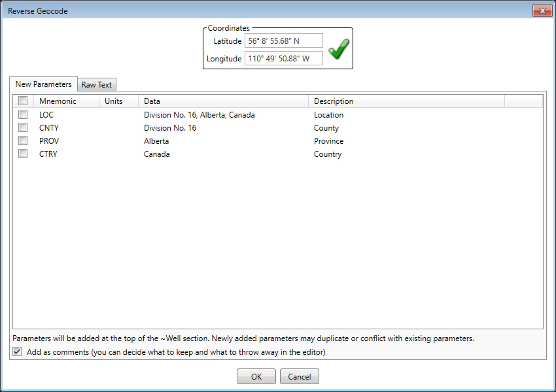556x392 pixels.
Task: Select the New Parameters tab
Action: pos(43,84)
